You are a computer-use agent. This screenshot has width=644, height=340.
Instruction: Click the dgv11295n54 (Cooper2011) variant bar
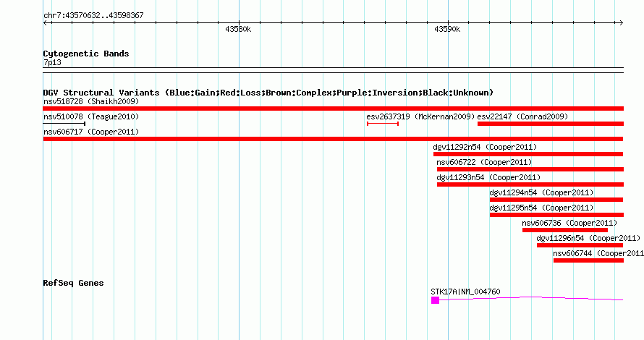[556, 215]
